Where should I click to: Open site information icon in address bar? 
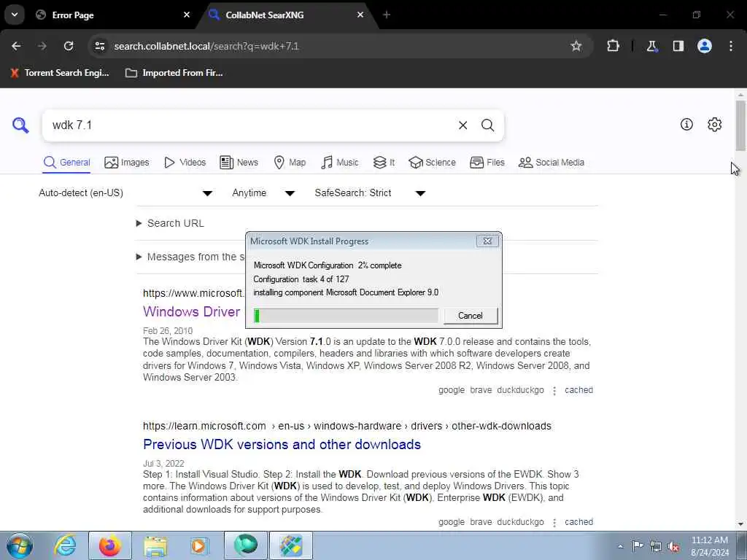99,46
